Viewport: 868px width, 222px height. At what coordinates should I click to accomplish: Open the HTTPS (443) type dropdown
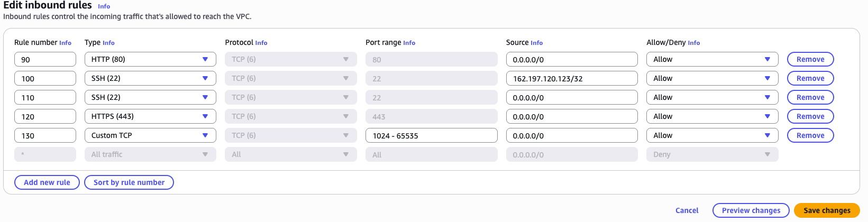click(150, 116)
